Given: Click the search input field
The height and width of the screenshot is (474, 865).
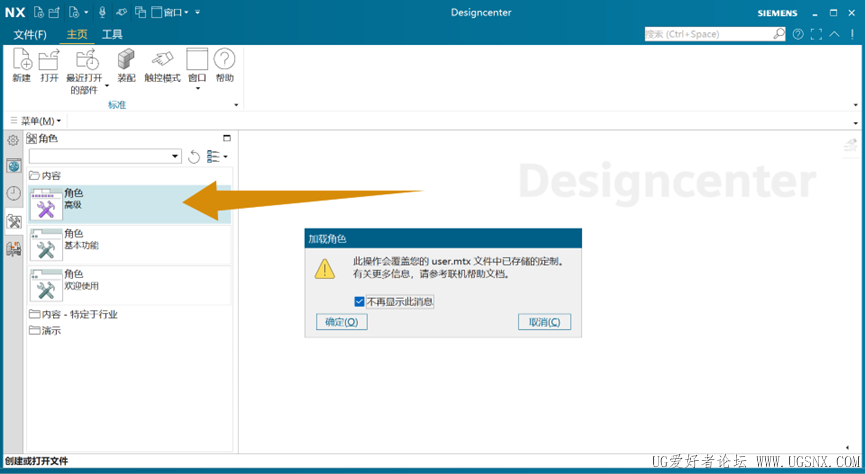Looking at the screenshot, I should (708, 34).
